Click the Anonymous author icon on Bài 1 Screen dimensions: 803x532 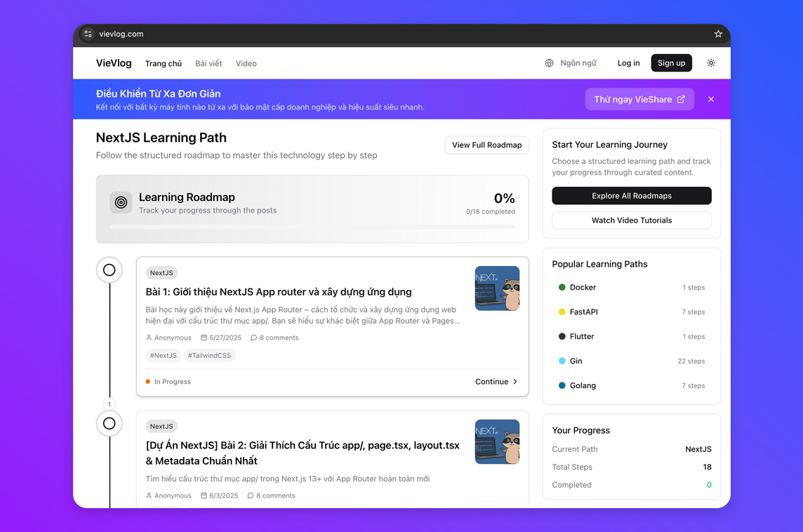click(x=149, y=338)
